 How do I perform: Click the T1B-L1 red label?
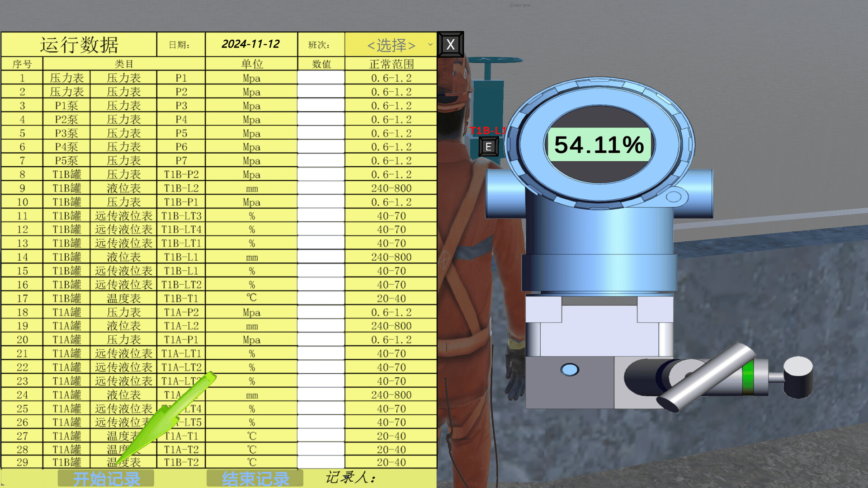click(x=487, y=131)
